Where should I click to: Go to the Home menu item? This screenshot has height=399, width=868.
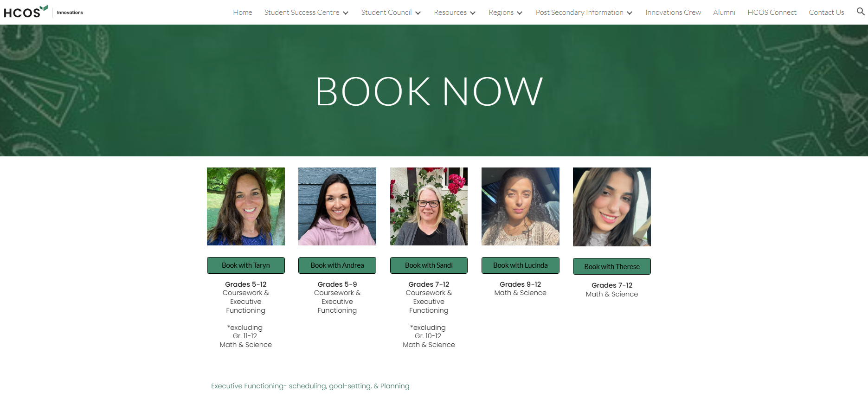coord(243,13)
